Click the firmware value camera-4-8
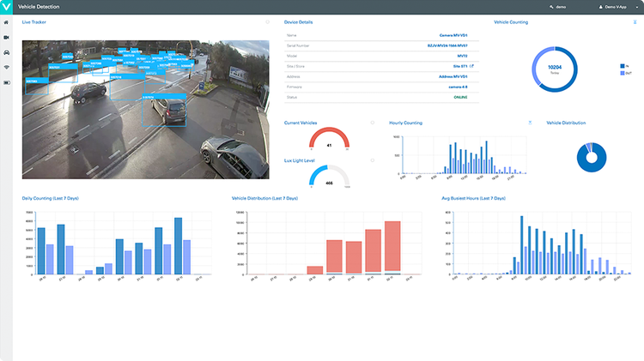Screen dimensions: 644x361 458,87
